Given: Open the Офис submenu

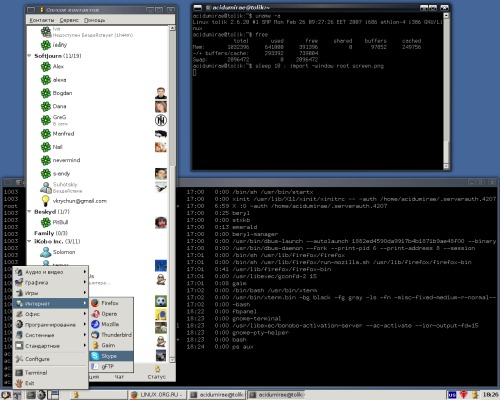Looking at the screenshot, I should click(51, 314).
